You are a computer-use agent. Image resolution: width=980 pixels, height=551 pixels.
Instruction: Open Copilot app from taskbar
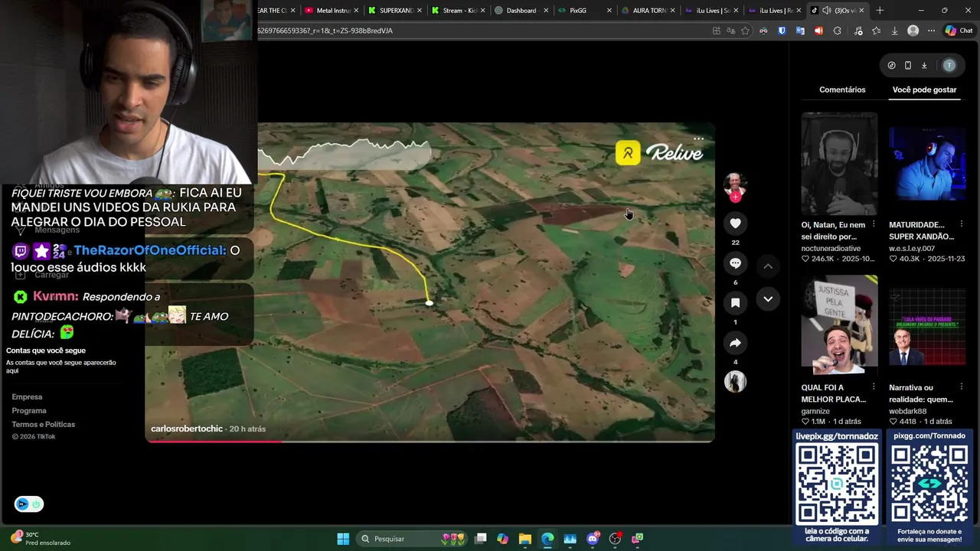tap(502, 539)
